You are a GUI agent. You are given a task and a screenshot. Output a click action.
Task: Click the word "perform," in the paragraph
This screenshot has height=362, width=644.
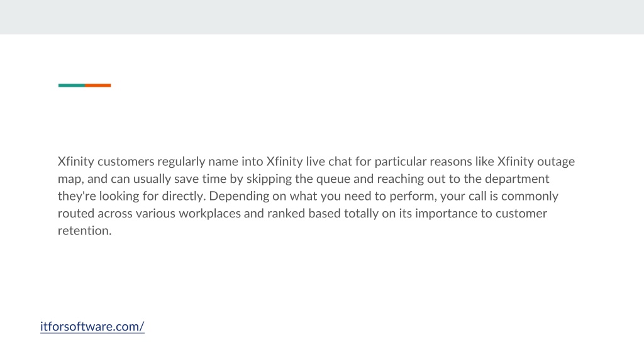point(413,197)
